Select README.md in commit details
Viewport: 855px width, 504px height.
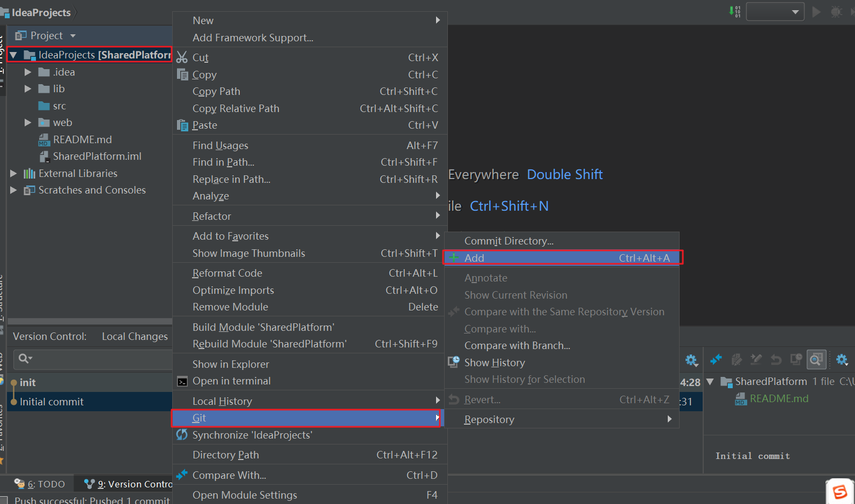779,399
